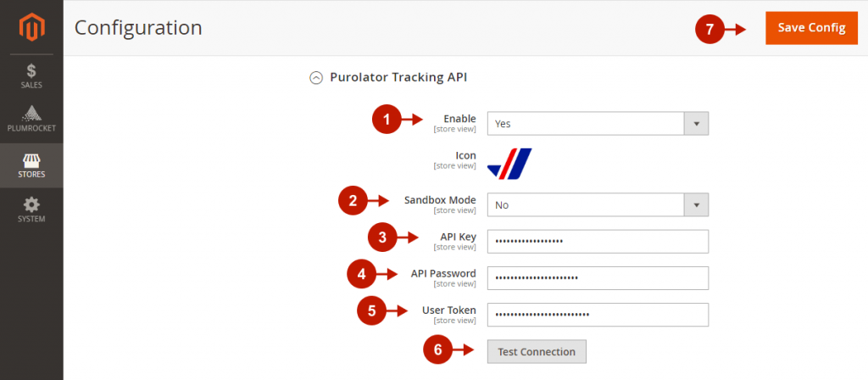The height and width of the screenshot is (380, 868).
Task: Click into the API Password field
Action: tap(598, 278)
